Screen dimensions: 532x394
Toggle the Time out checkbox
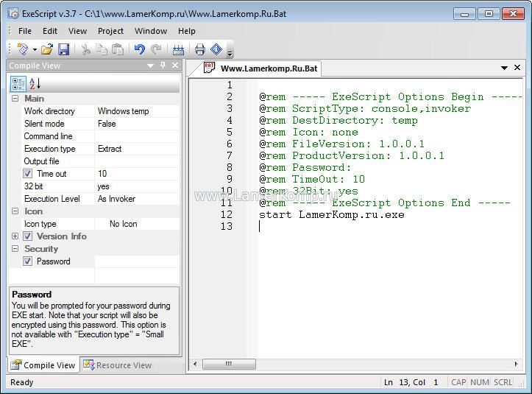(27, 174)
